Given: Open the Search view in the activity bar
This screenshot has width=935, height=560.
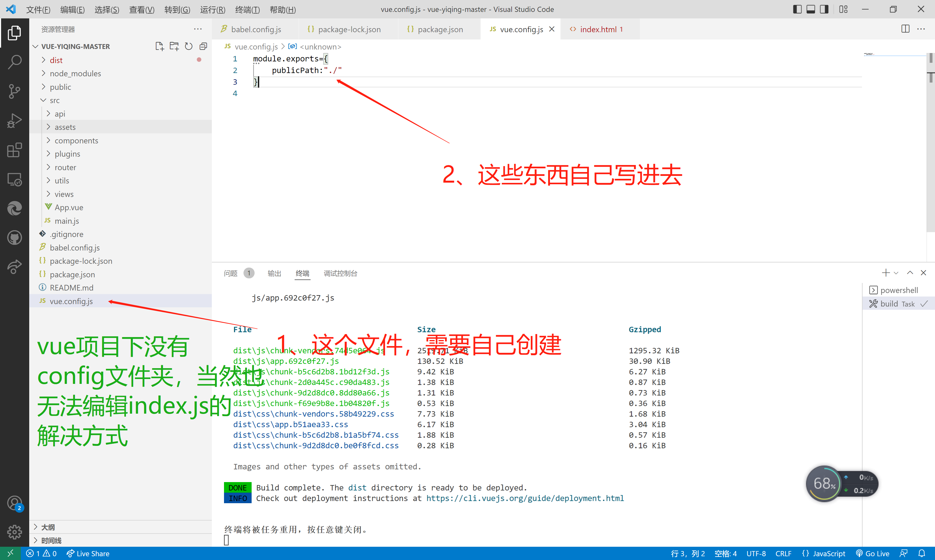Looking at the screenshot, I should pyautogui.click(x=14, y=61).
